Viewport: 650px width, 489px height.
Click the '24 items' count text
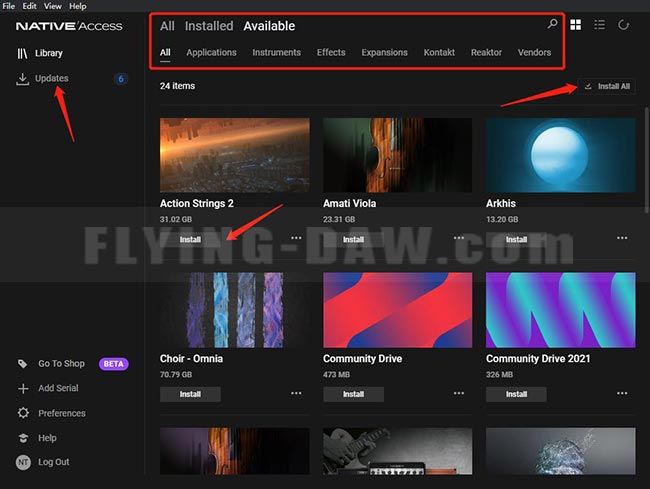point(177,86)
